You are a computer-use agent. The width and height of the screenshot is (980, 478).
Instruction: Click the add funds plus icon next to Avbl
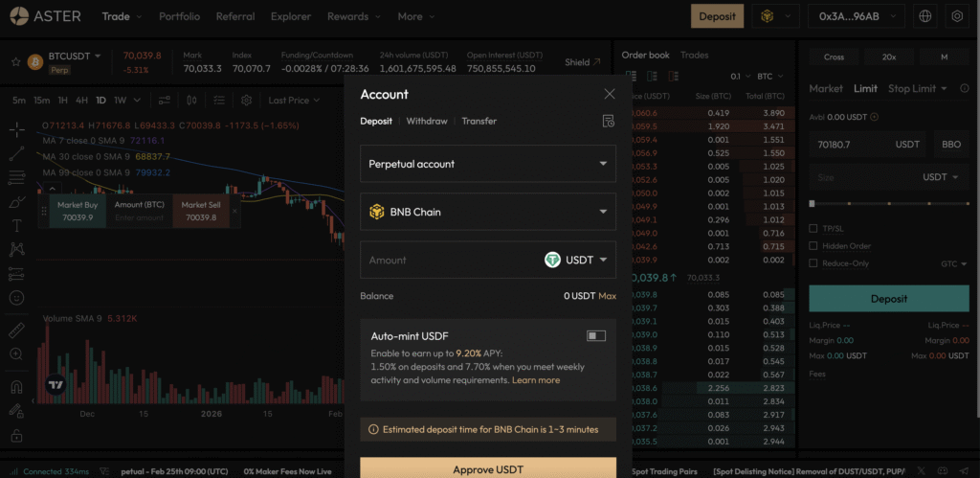[x=875, y=116]
